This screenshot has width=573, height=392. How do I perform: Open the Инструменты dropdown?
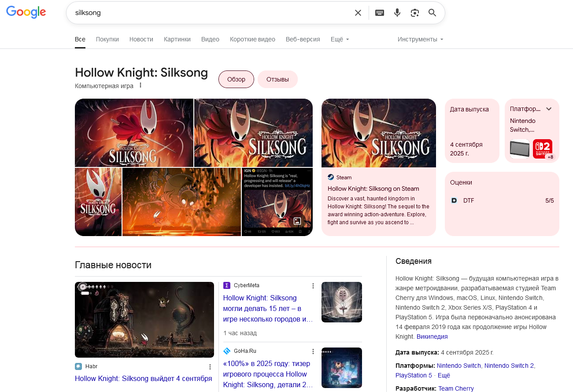(421, 39)
